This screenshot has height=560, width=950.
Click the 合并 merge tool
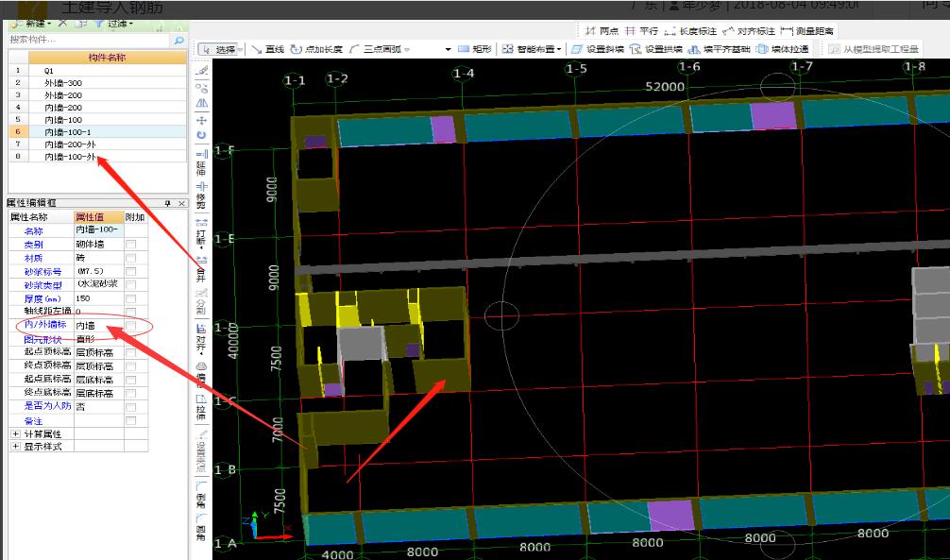tap(201, 269)
